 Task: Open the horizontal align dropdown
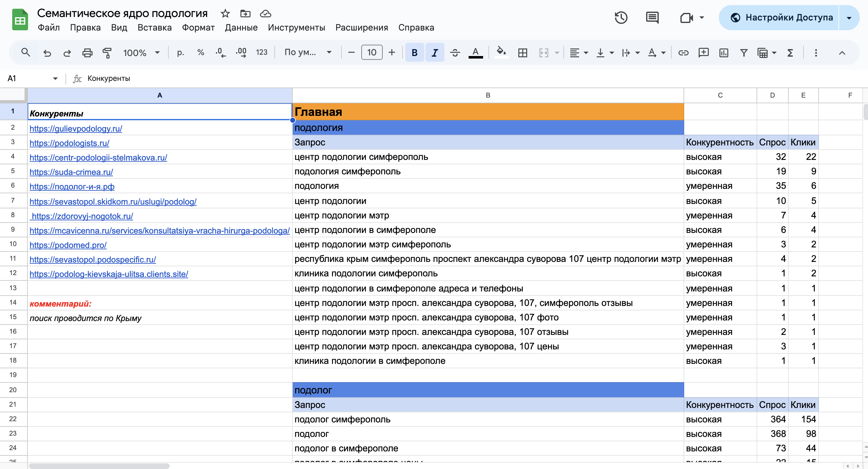(578, 53)
